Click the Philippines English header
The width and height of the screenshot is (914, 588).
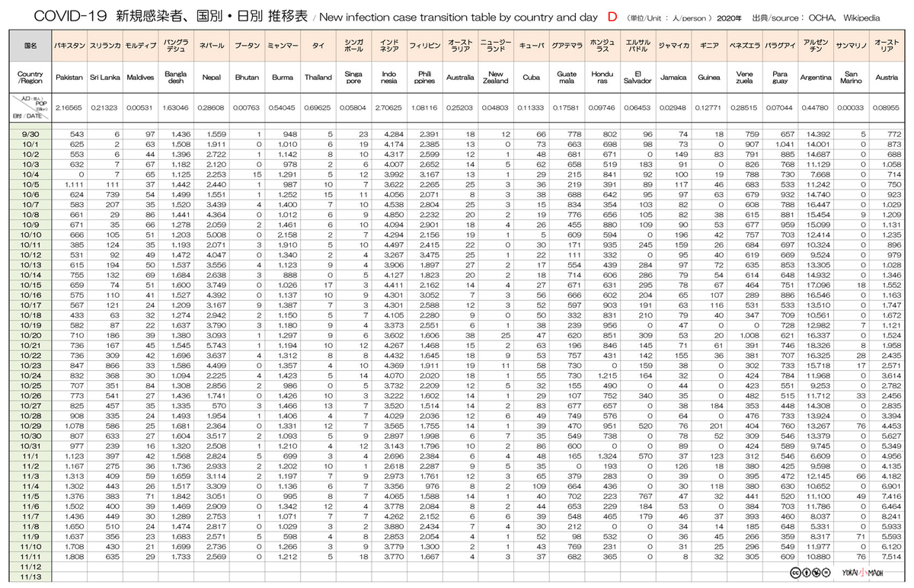click(424, 78)
